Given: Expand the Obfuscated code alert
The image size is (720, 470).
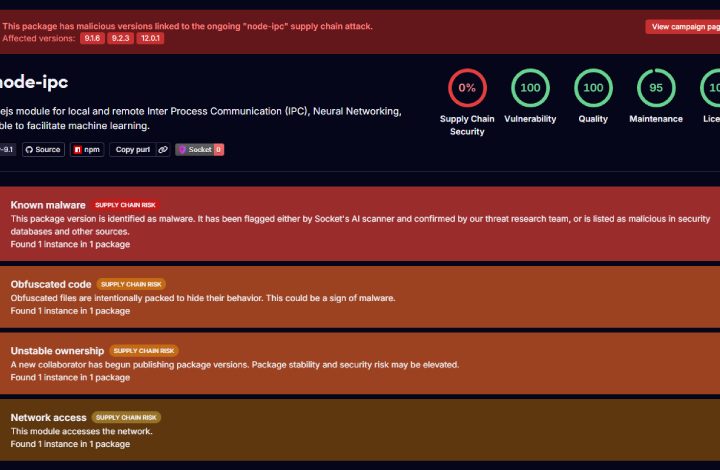Looking at the screenshot, I should 360,297.
